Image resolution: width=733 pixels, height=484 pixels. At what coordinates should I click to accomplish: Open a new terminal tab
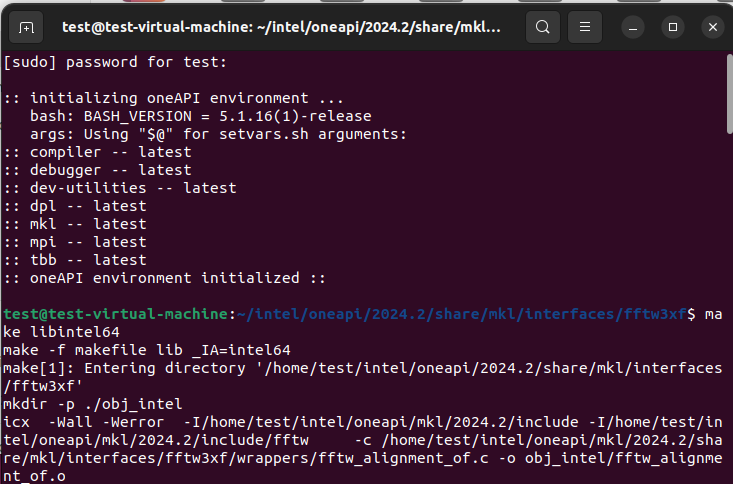coord(26,28)
